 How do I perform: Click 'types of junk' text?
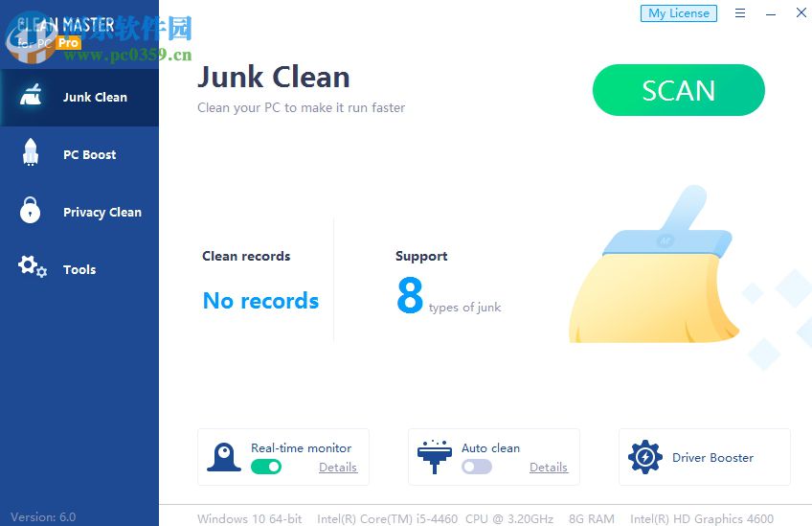[464, 308]
